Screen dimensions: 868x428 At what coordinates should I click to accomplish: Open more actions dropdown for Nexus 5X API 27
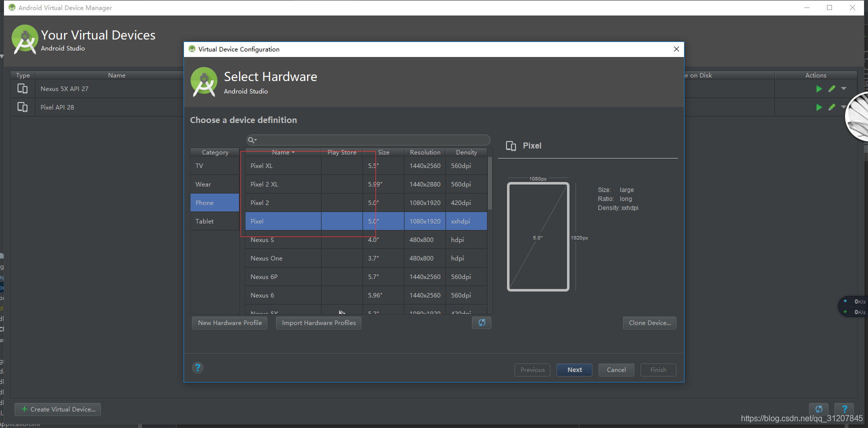coord(844,88)
